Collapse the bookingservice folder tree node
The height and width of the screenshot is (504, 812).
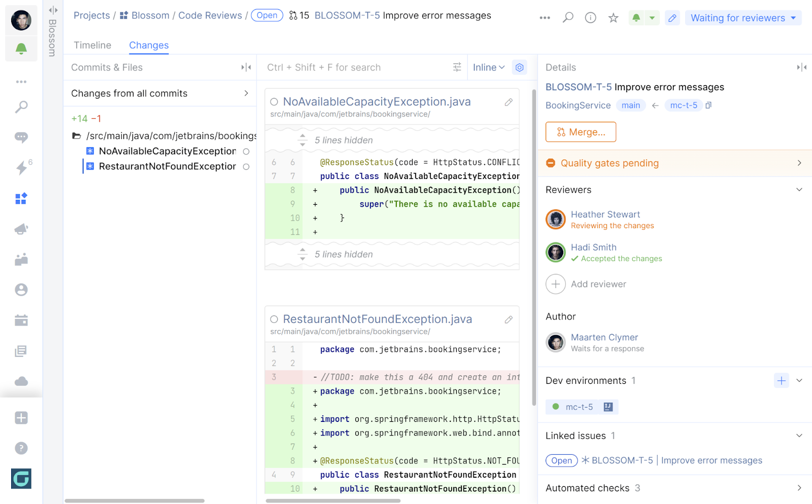[x=77, y=136]
